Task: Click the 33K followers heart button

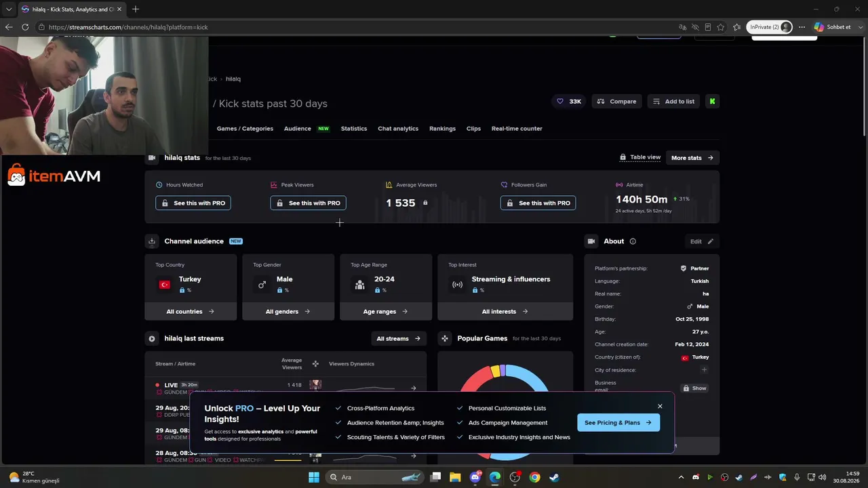Action: click(568, 101)
